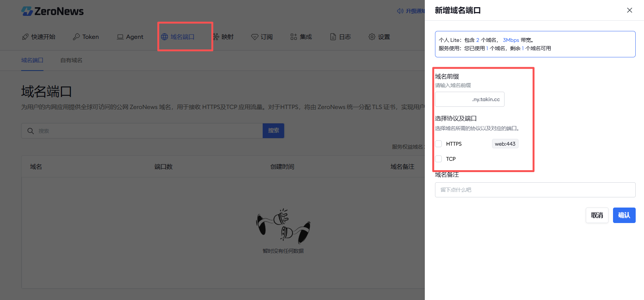Enable the HTTPS protocol checkbox
644x300 pixels.
click(x=438, y=144)
